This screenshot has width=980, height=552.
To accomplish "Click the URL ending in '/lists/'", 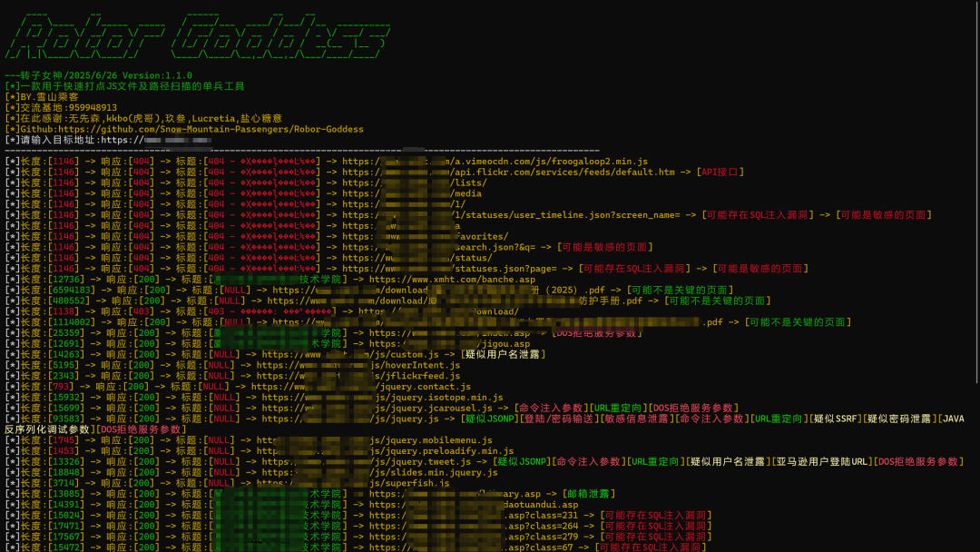I will (x=414, y=182).
